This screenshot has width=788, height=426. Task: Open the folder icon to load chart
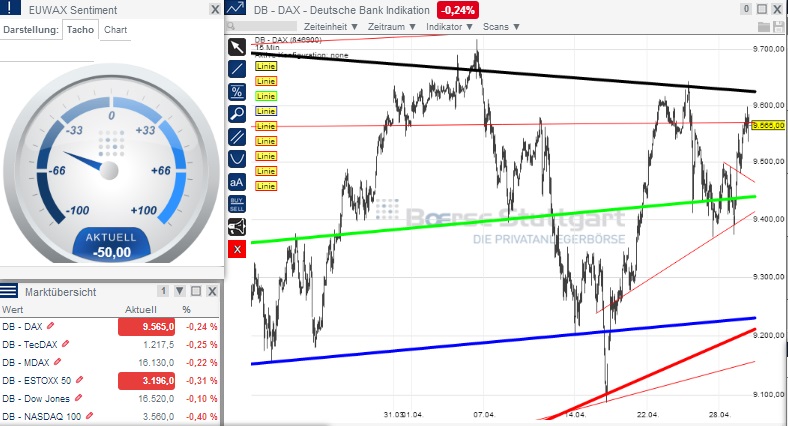point(764,27)
